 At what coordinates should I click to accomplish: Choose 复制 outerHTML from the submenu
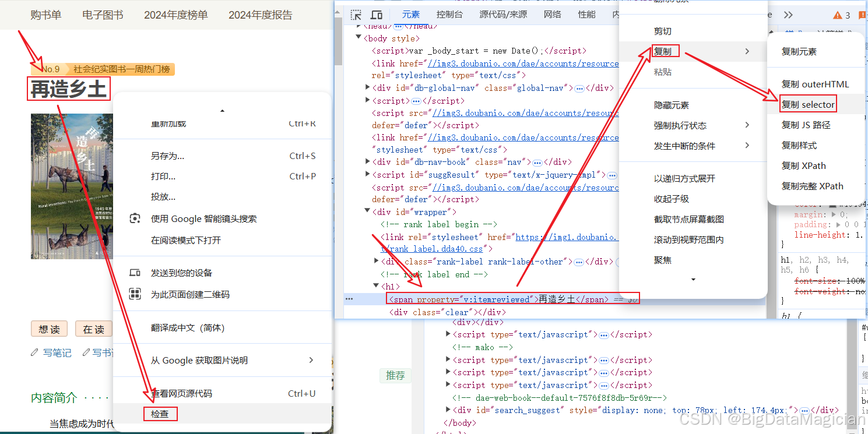816,84
